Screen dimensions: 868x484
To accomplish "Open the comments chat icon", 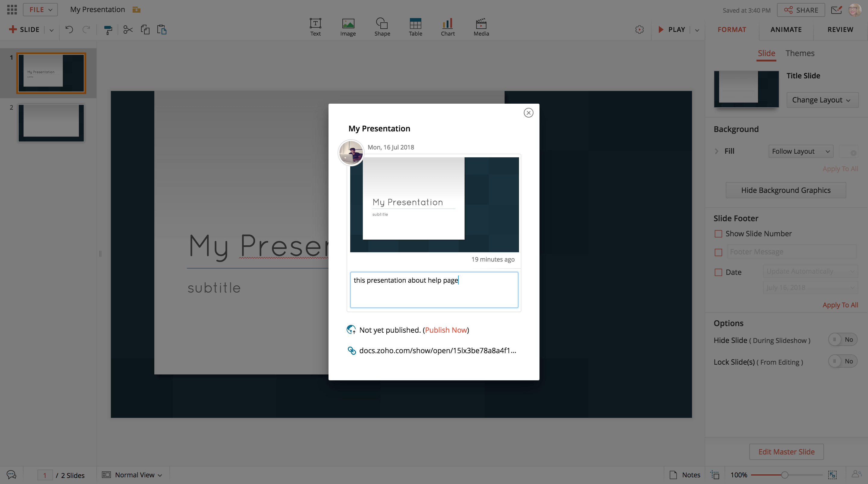I will point(11,475).
